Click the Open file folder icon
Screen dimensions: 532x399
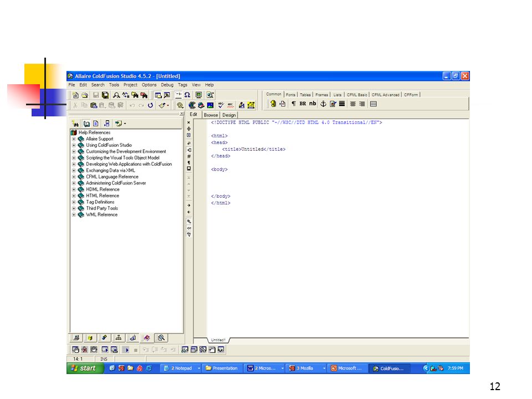(84, 95)
